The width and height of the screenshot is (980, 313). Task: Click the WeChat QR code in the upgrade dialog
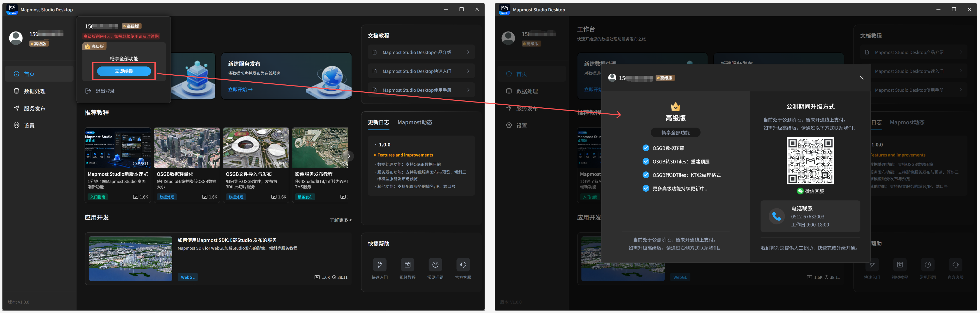tap(810, 161)
